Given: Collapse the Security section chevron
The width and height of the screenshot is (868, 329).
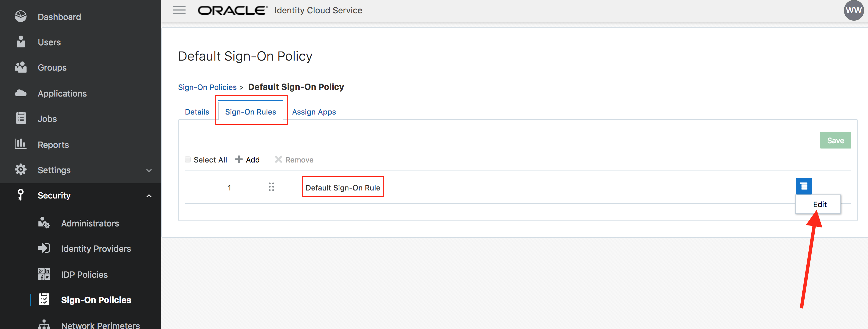Looking at the screenshot, I should point(149,196).
